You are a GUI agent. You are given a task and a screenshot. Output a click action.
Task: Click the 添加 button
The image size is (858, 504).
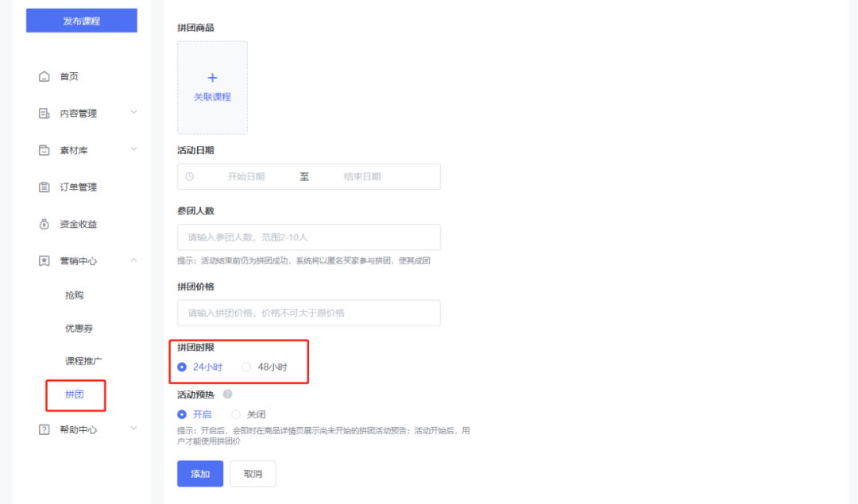200,473
